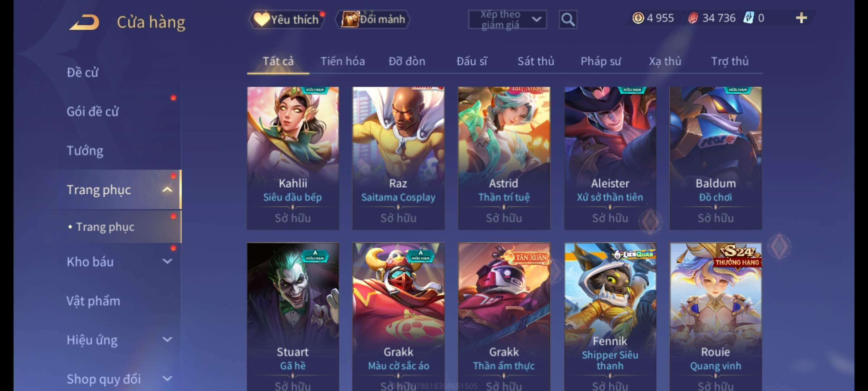Tap the blue voucher currency icon
This screenshot has width=868, height=391.
click(748, 18)
